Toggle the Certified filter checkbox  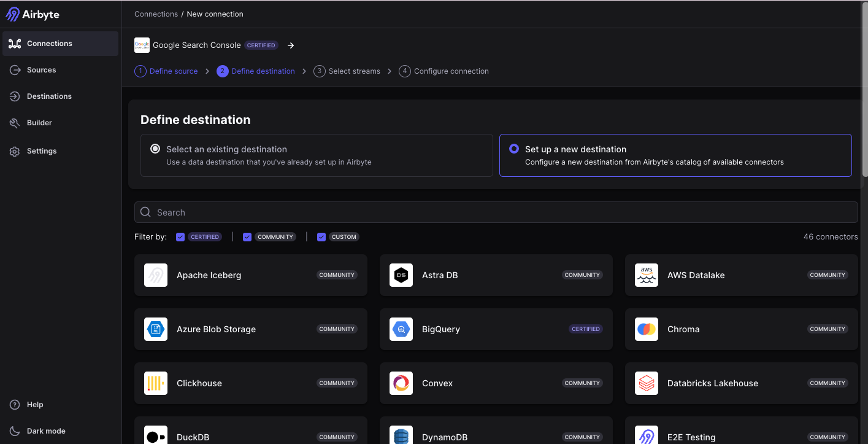180,237
